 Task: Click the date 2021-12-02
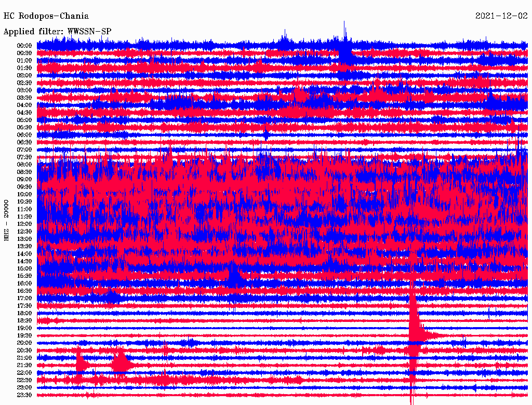[x=501, y=16]
